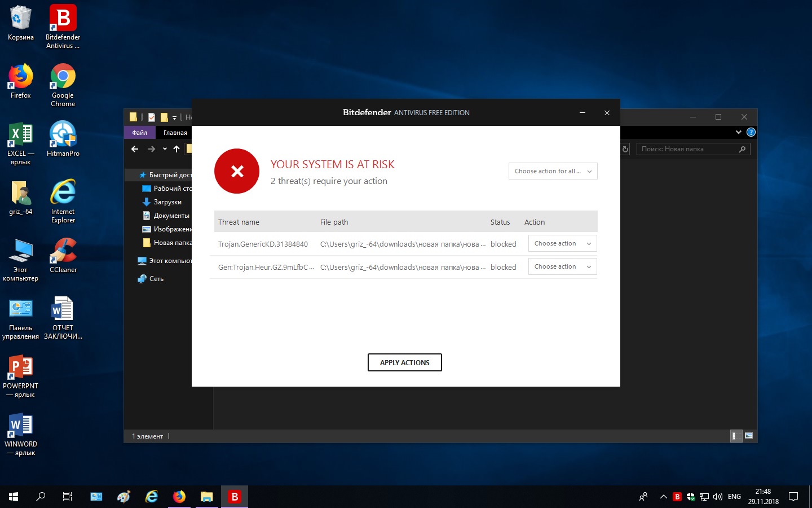Toggle Explorer large icons view button
This screenshot has width=812, height=508.
[x=749, y=436]
